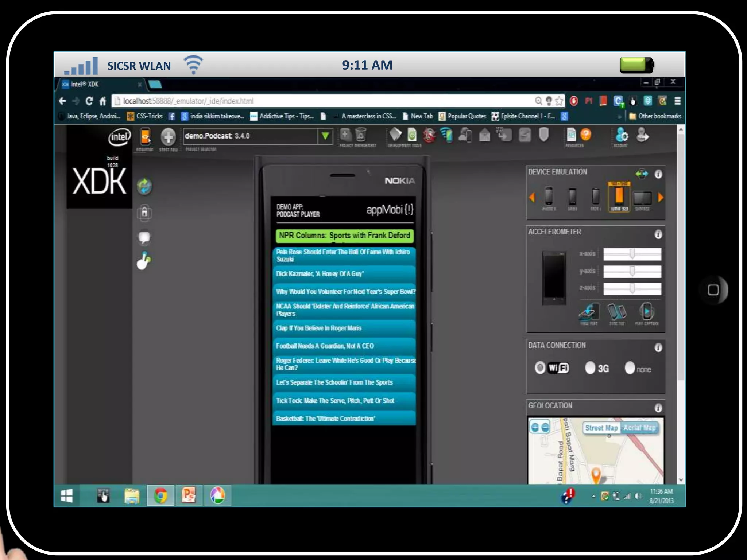Click the touch finger pointer icon
Viewport: 747px width, 560px height.
pos(144,261)
